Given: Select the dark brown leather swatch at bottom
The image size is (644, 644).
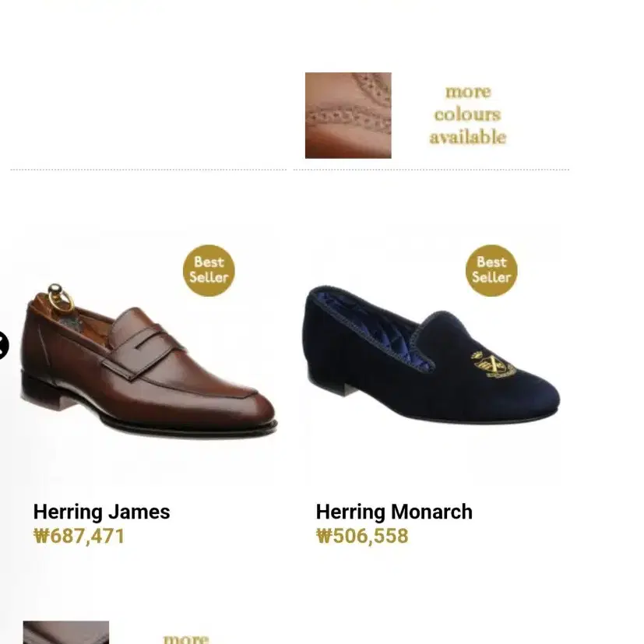Looking at the screenshot, I should (x=66, y=632).
